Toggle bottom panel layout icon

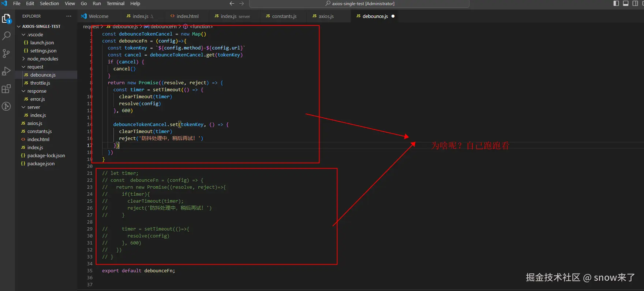626,4
